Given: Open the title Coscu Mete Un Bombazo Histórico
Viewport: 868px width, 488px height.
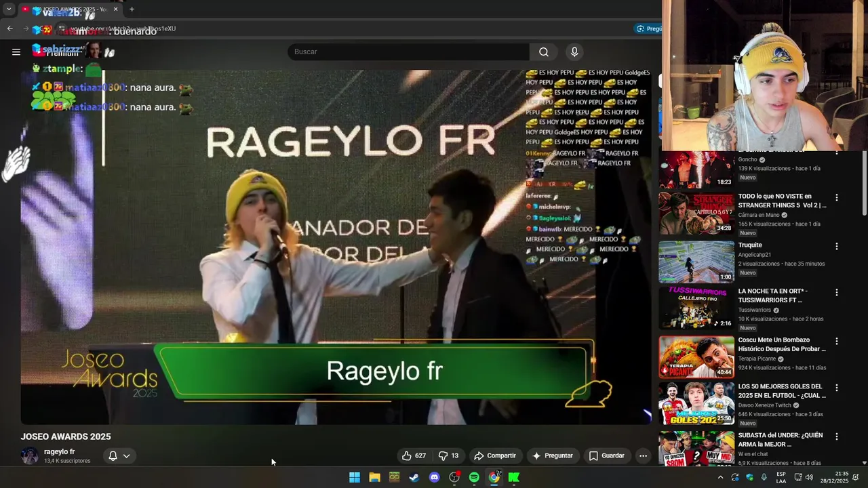Looking at the screenshot, I should 782,344.
